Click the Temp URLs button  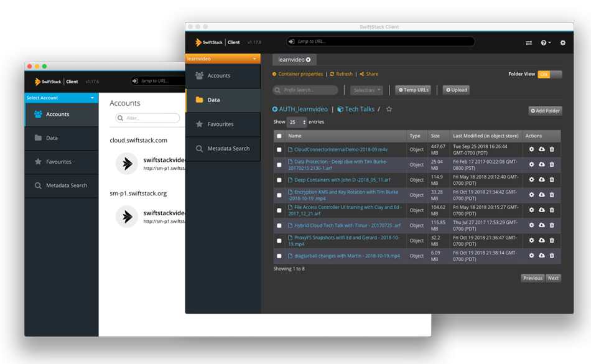point(414,90)
